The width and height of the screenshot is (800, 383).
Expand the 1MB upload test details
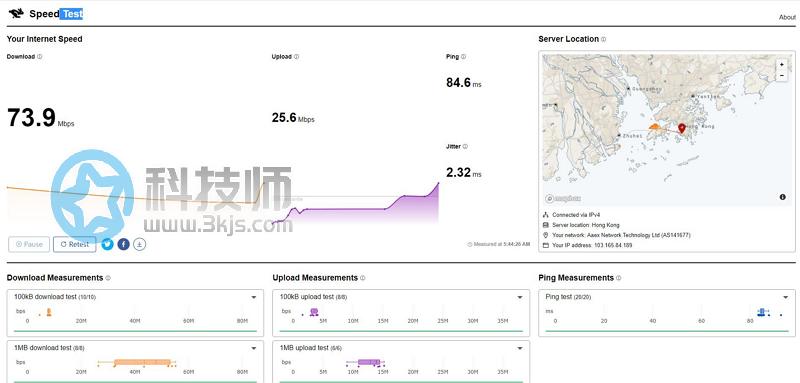[520, 348]
